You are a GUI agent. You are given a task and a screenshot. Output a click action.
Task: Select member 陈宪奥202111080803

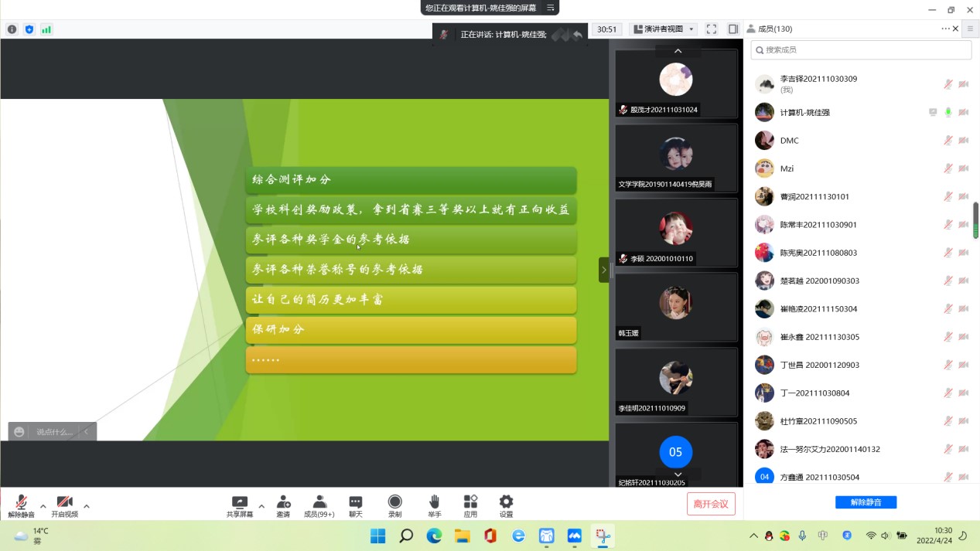pos(861,253)
